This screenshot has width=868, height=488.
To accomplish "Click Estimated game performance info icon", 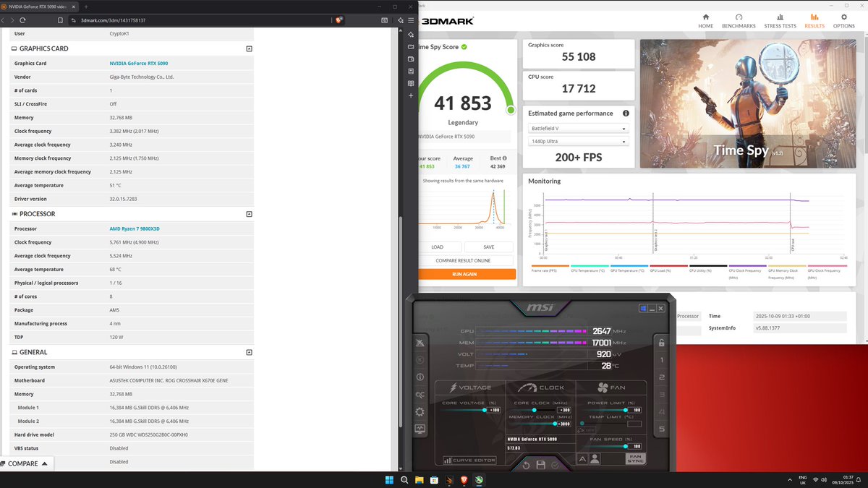I will (x=626, y=114).
